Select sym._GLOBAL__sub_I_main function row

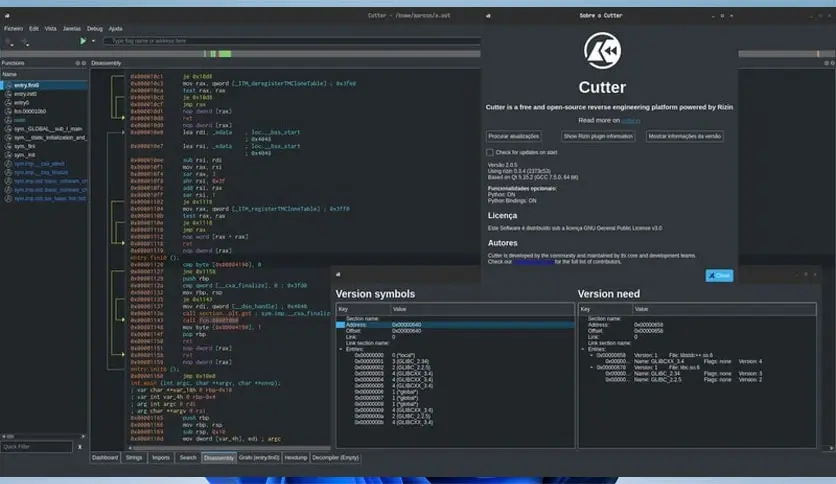point(44,129)
